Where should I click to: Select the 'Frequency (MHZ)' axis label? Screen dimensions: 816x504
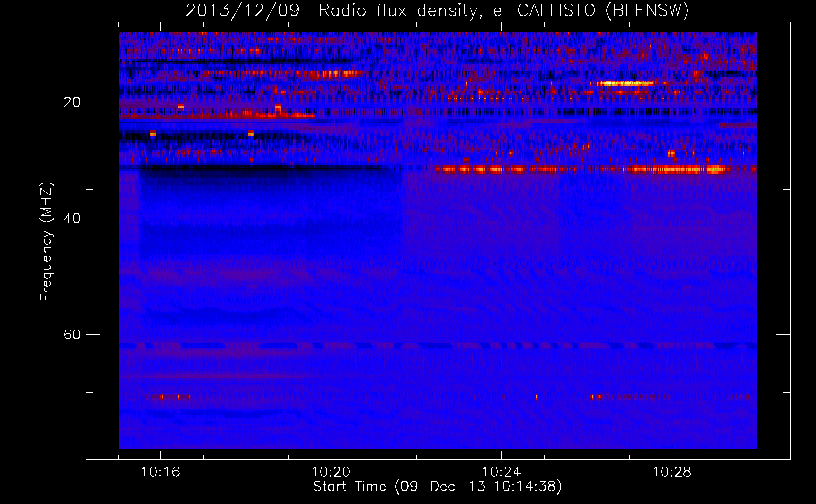(46, 242)
